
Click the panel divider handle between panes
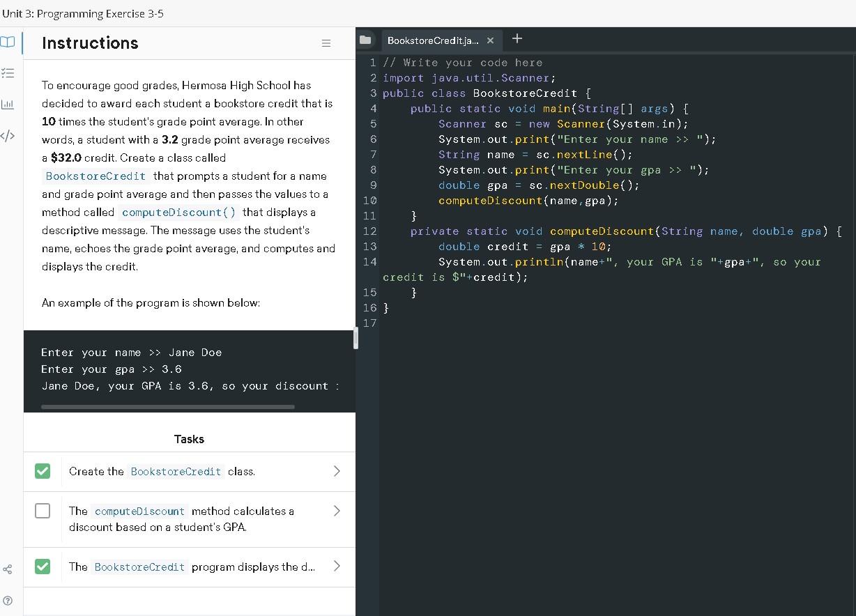click(356, 339)
